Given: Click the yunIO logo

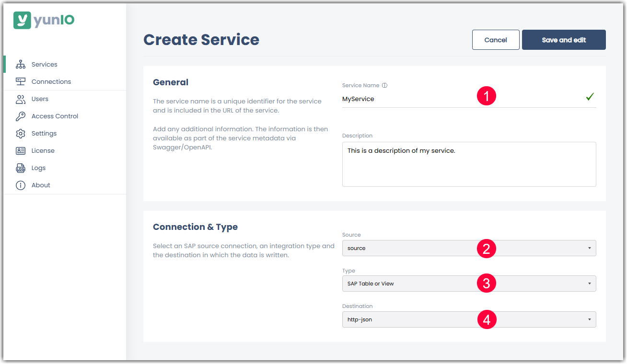Looking at the screenshot, I should pos(44,20).
